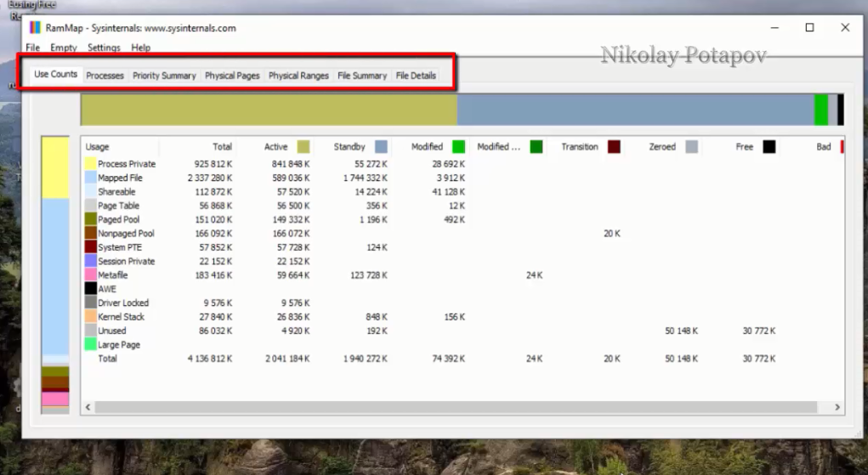Select the Nonpaged Pool row label
Viewport: 868px width, 475px height.
(x=126, y=233)
